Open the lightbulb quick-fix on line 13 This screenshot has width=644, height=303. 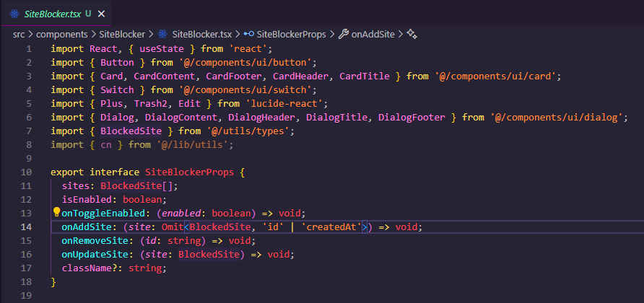[57, 212]
